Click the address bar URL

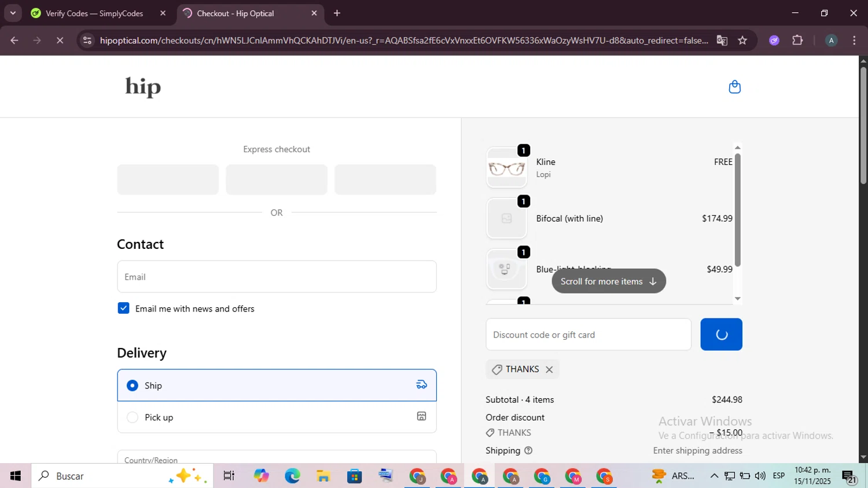point(403,41)
